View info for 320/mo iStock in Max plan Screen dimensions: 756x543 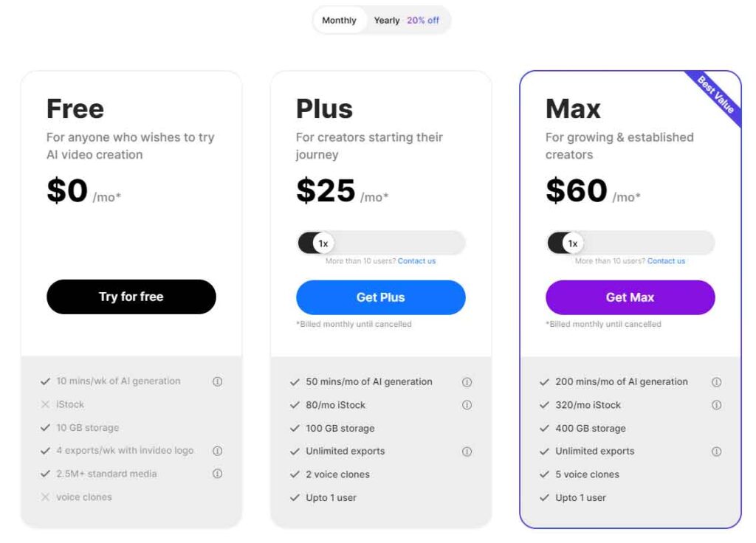pos(716,404)
